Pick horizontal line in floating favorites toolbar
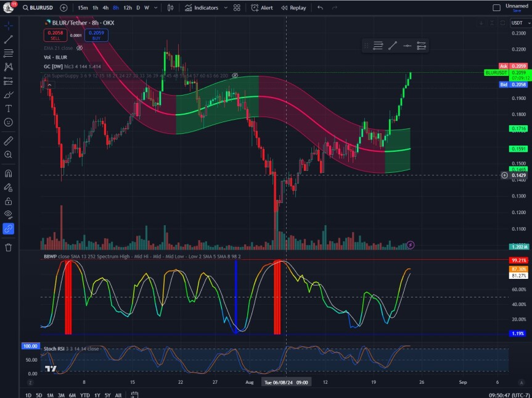 [x=407, y=46]
